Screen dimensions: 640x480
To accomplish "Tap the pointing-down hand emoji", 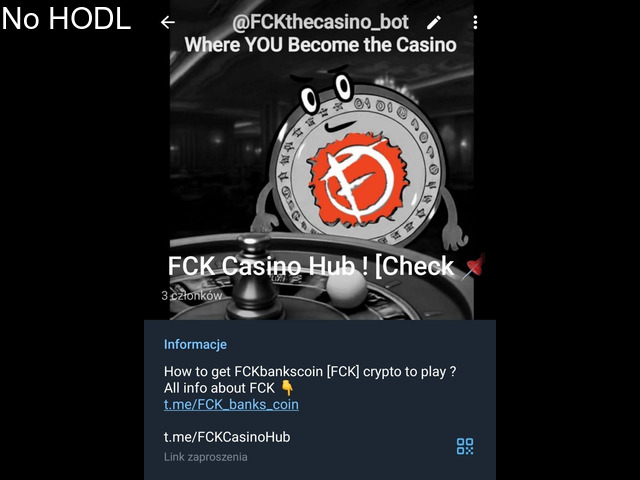I will [287, 388].
